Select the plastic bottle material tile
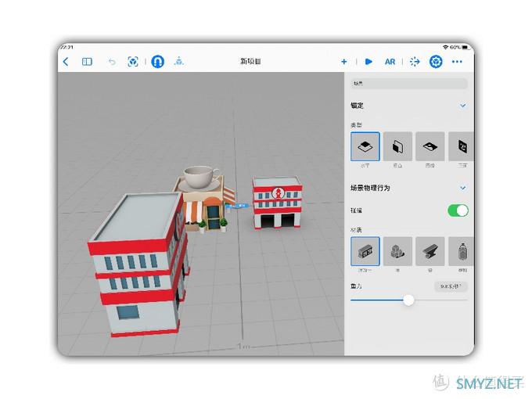The width and height of the screenshot is (532, 399). (461, 251)
